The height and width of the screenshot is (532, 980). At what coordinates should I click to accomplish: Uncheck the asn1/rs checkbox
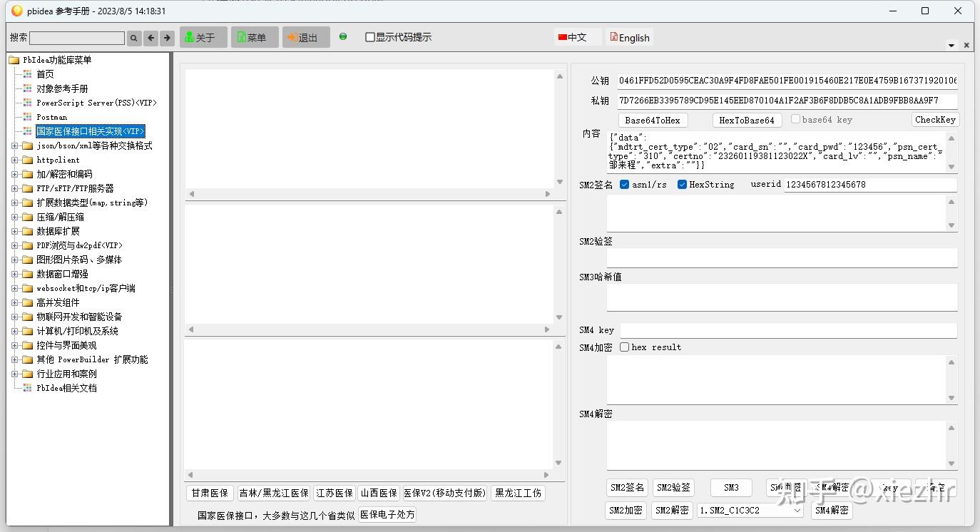click(624, 183)
